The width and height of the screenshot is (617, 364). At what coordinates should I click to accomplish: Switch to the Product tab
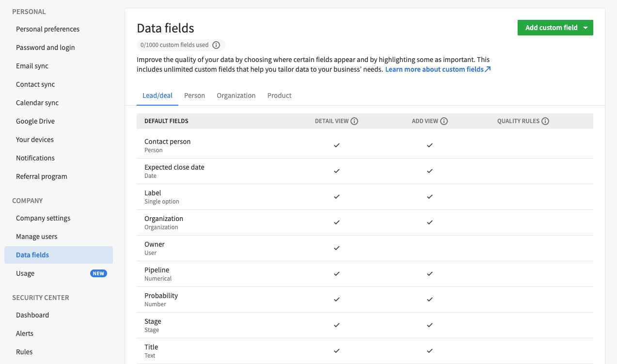click(x=279, y=95)
